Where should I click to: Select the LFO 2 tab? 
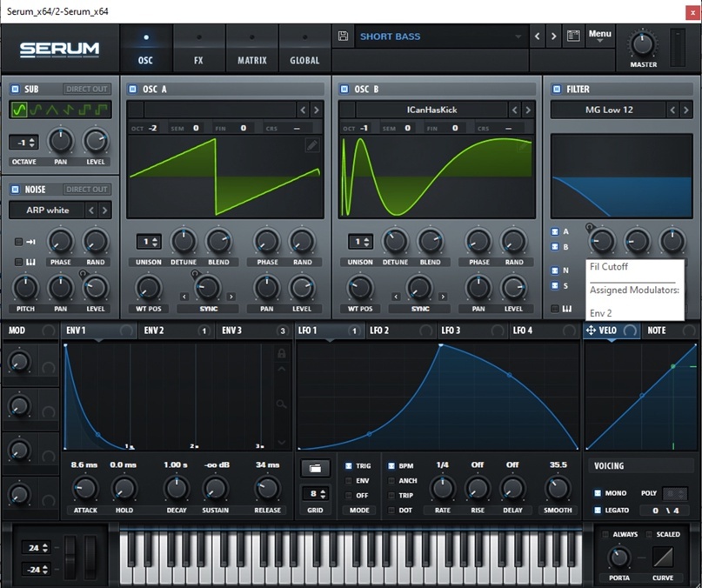coord(401,331)
